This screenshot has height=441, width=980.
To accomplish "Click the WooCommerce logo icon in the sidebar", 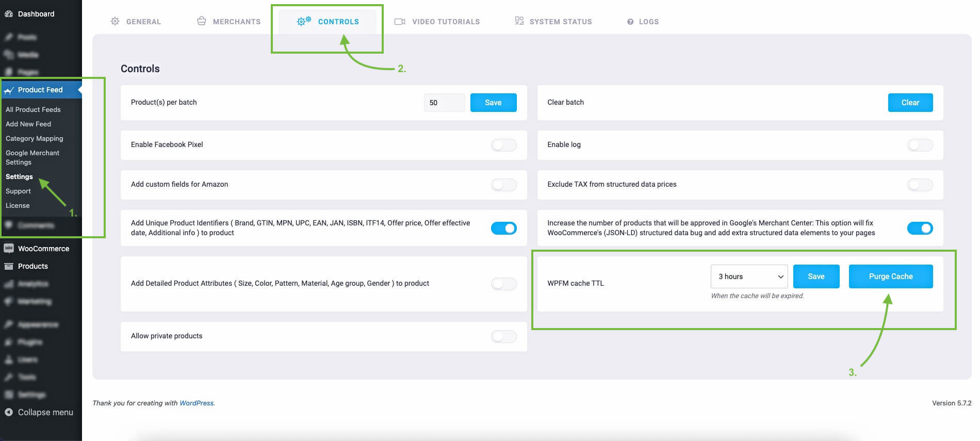I will (x=9, y=249).
